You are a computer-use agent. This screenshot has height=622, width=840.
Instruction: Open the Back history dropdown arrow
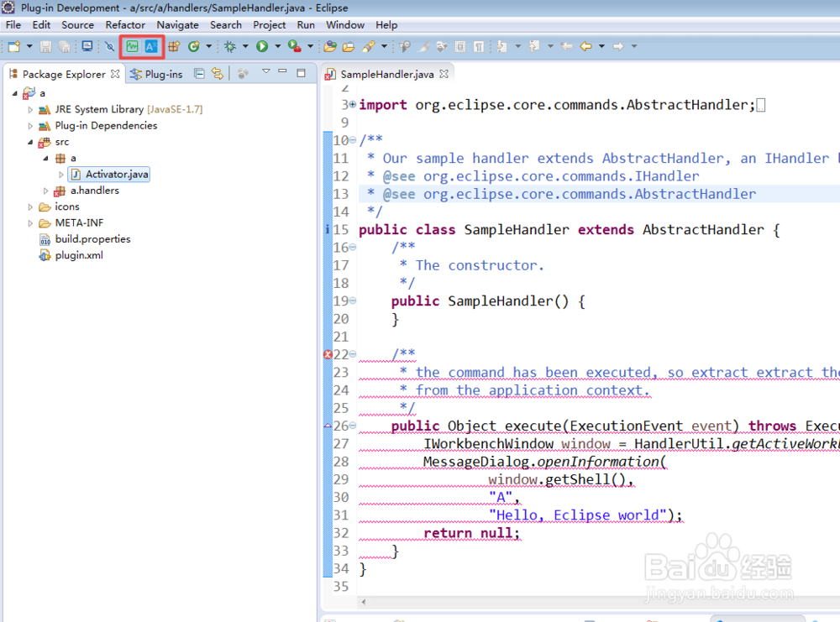tap(601, 46)
